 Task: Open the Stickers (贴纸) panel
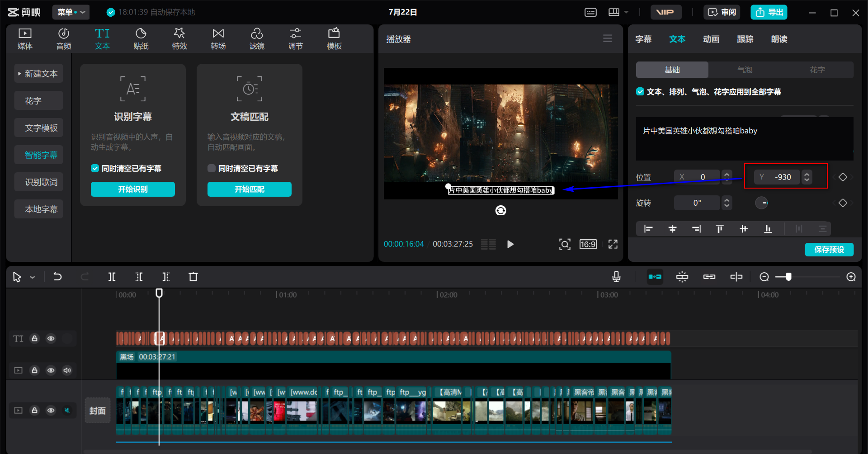pos(141,39)
